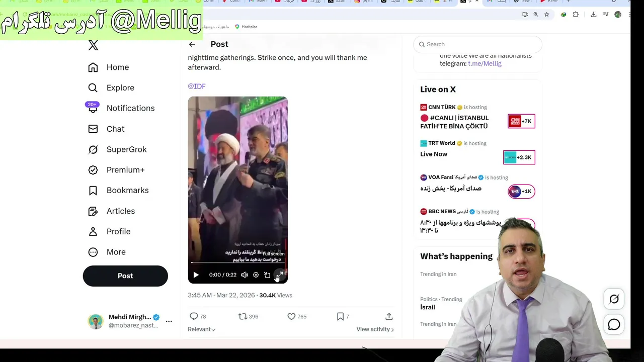Click the share upload icon on post
This screenshot has height=362, width=644.
pyautogui.click(x=389, y=316)
